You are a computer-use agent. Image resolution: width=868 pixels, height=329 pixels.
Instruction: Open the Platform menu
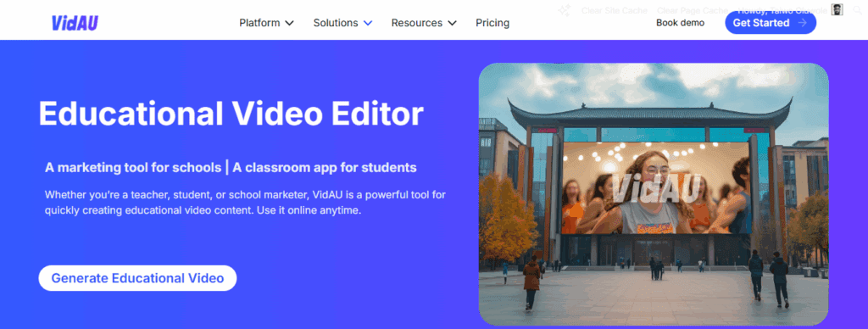click(259, 23)
